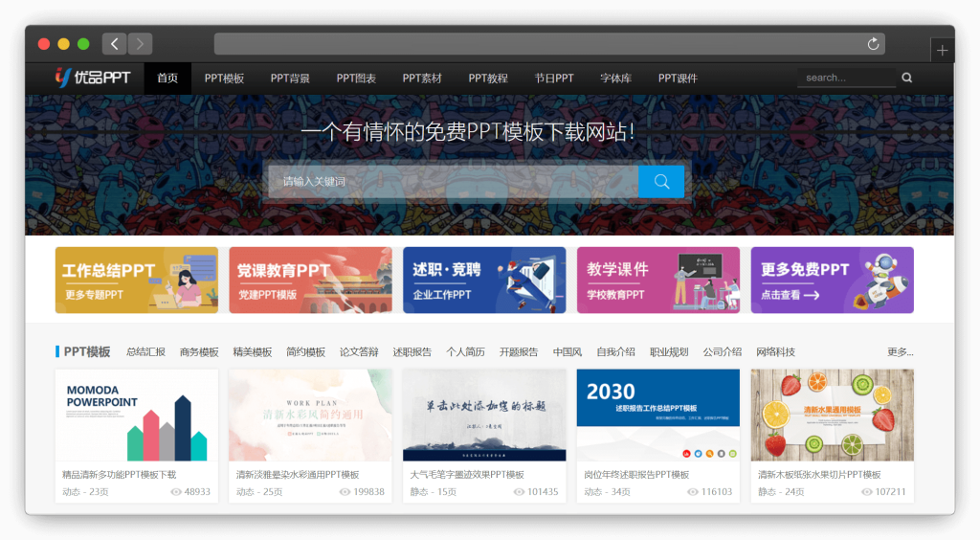Click the 商务模板 category link
Image resolution: width=980 pixels, height=540 pixels.
coord(199,352)
